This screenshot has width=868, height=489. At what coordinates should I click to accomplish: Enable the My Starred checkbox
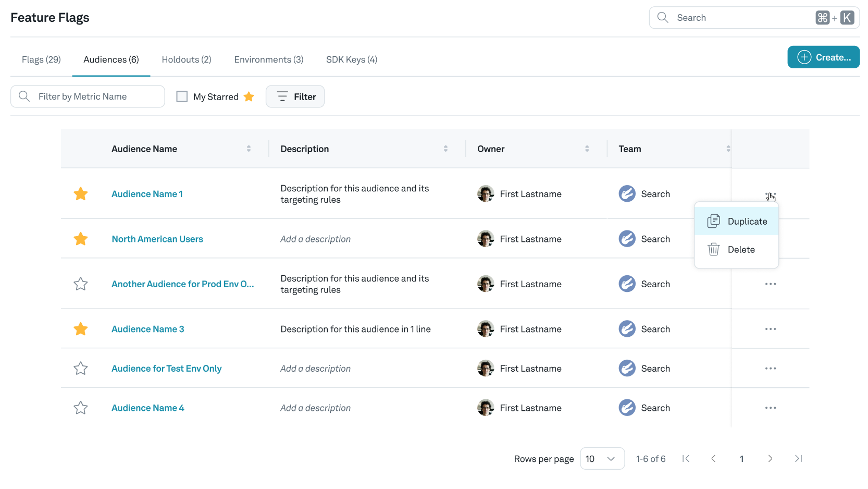(x=182, y=96)
